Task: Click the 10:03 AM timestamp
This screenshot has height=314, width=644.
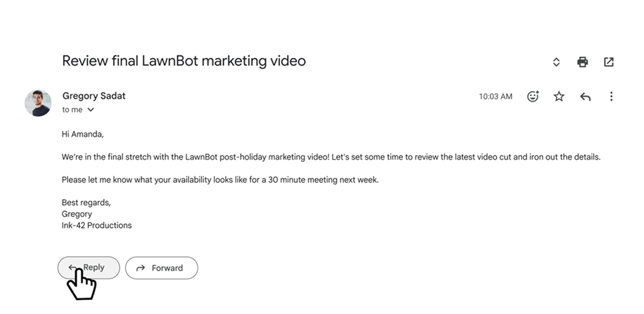Action: point(495,97)
